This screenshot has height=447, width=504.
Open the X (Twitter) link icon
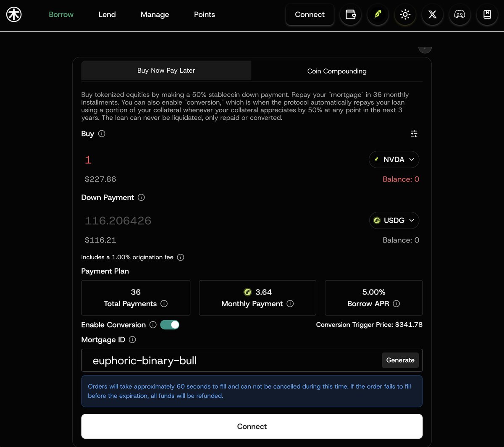point(432,15)
